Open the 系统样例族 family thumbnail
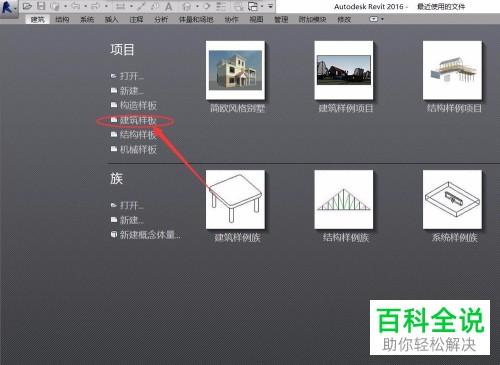 [452, 200]
